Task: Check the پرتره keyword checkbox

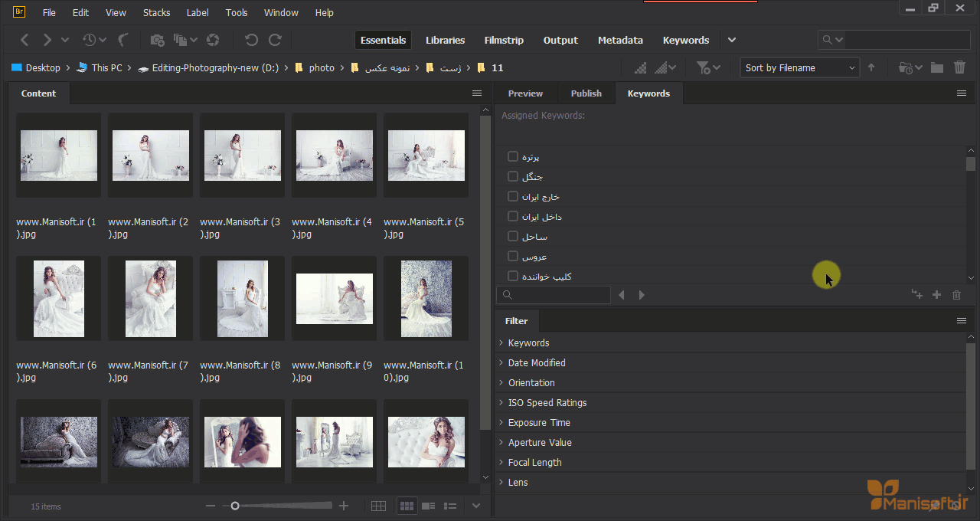Action: [513, 156]
